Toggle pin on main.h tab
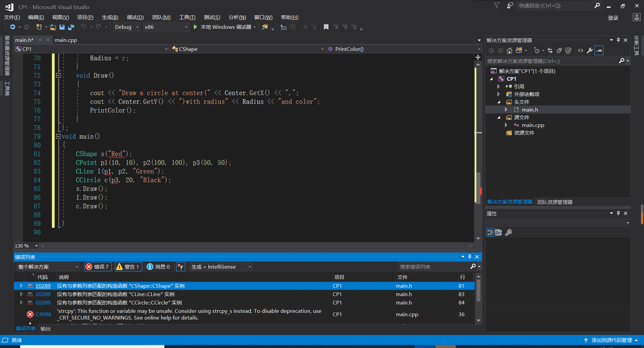Viewport: 644px width, 348px height. click(x=40, y=40)
